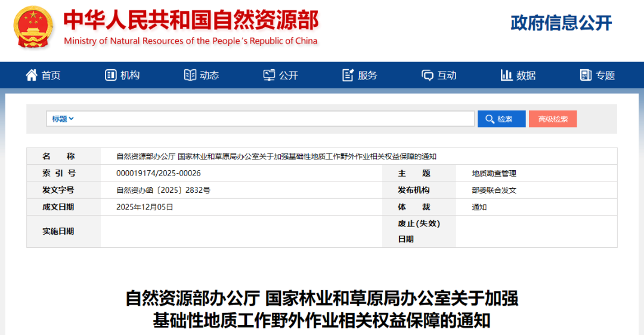644x335 pixels.
Task: Click the 中华人民共和国自然资源部 site title
Action: pyautogui.click(x=191, y=20)
